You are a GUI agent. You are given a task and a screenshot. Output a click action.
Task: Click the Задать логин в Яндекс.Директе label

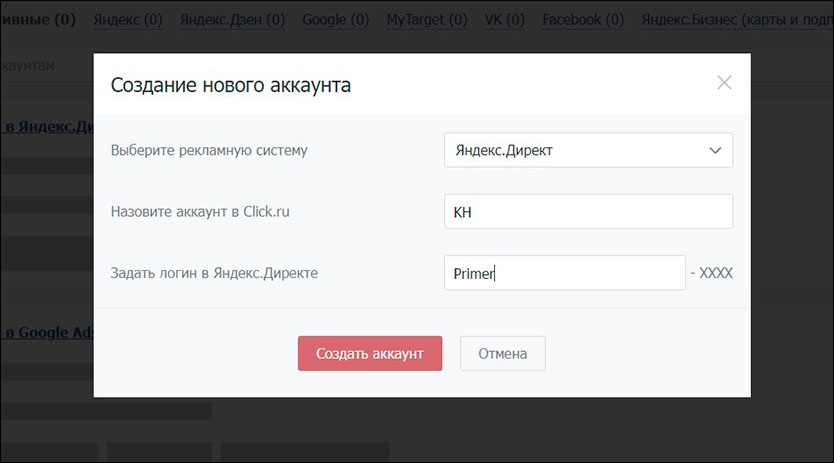coord(214,273)
